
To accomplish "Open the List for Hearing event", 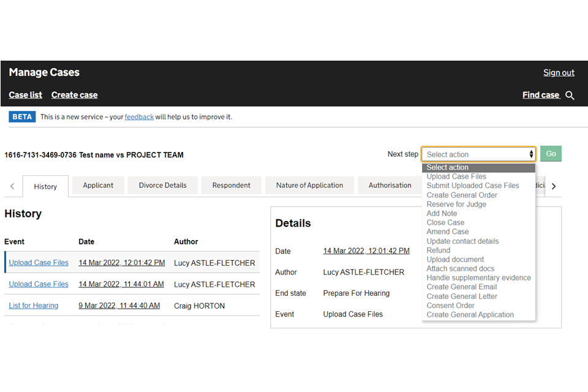I will coord(34,305).
